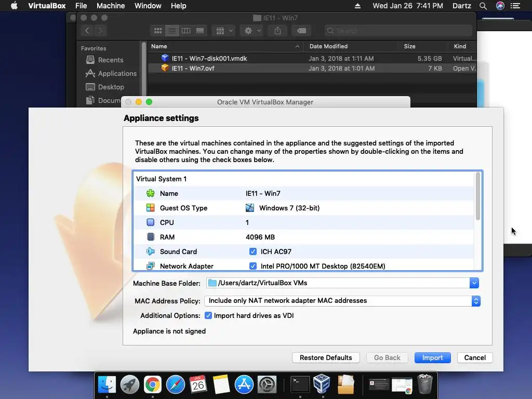Click the Sound Card speaker icon
532x399 pixels.
coord(150,251)
